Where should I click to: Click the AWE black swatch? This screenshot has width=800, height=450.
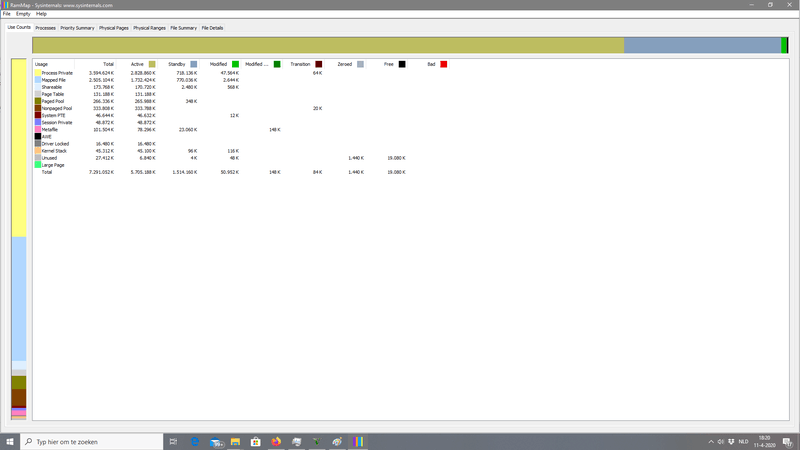[x=38, y=137]
